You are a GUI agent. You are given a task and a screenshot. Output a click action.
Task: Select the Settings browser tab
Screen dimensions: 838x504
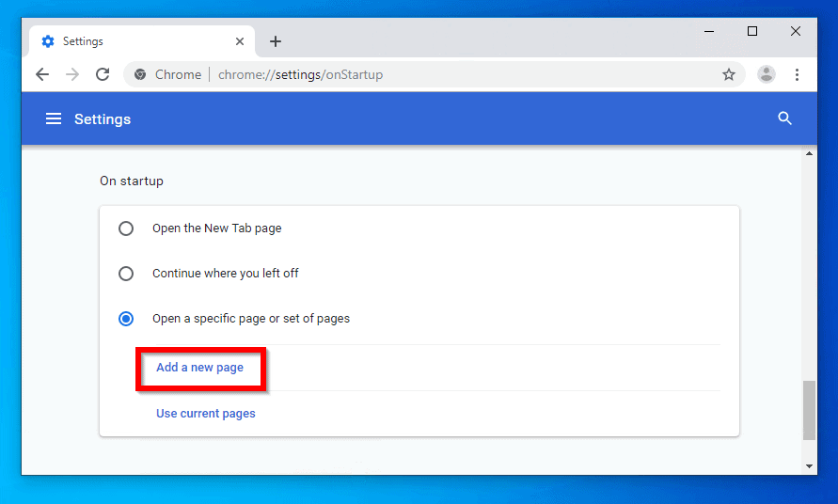142,41
